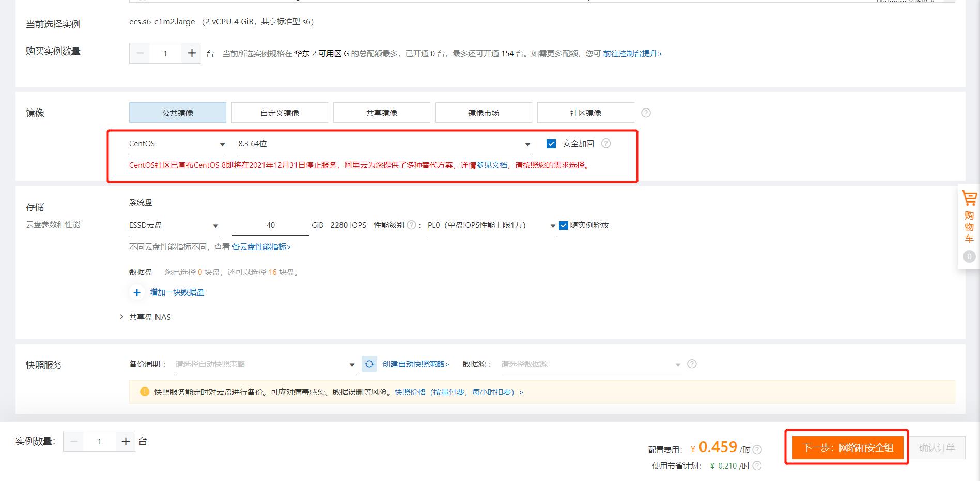
Task: Click the purchase quantity number field
Action: pyautogui.click(x=165, y=53)
